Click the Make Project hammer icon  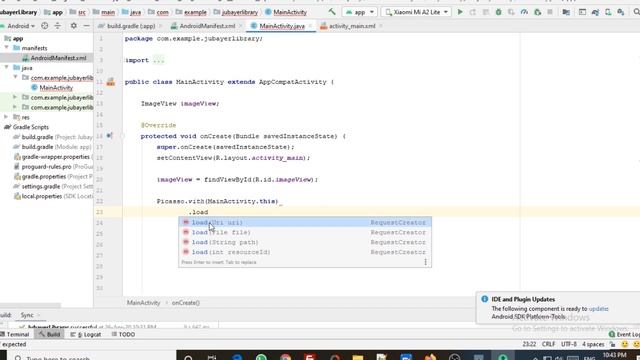pyautogui.click(x=332, y=12)
